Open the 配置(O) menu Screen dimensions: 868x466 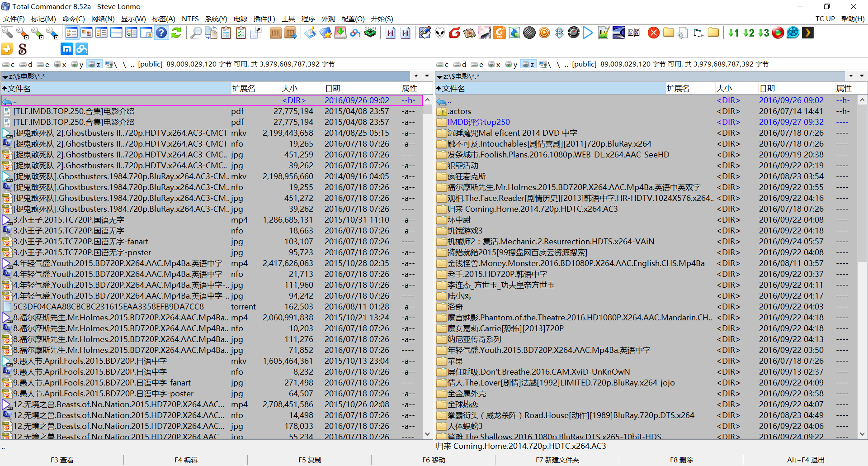pyautogui.click(x=353, y=19)
